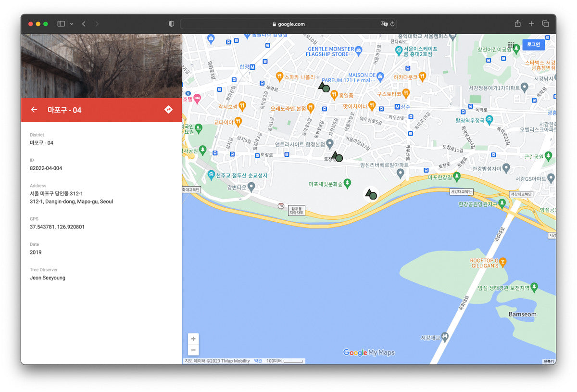
Task: Show the tab overview
Action: (x=546, y=24)
